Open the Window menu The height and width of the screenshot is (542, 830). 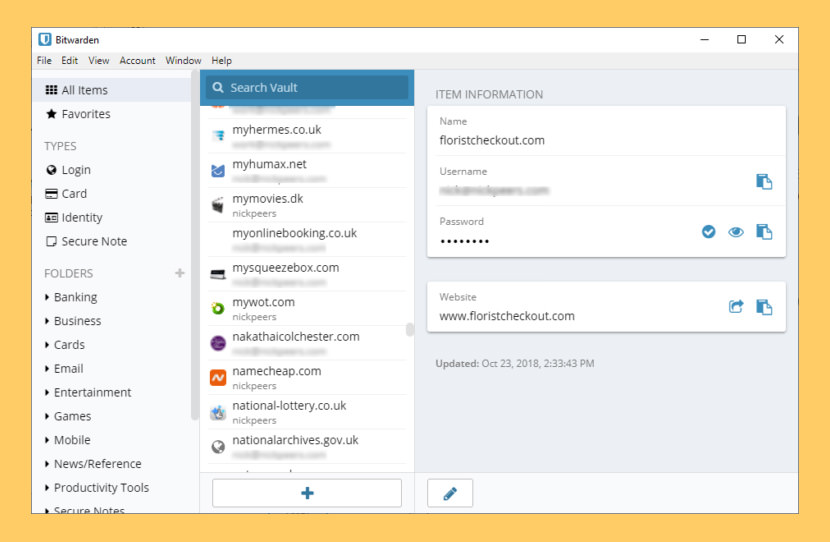click(x=183, y=60)
